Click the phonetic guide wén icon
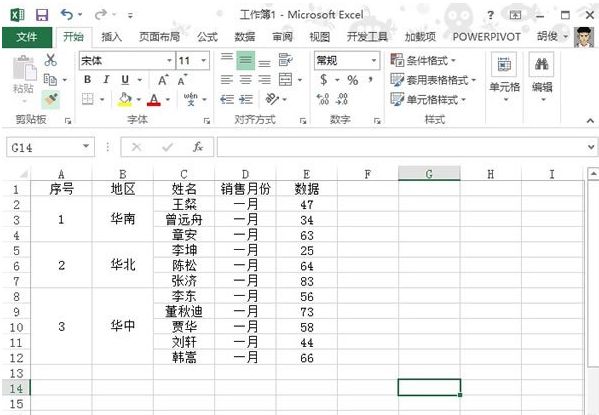Screen dimensions: 599x415 [x=191, y=99]
